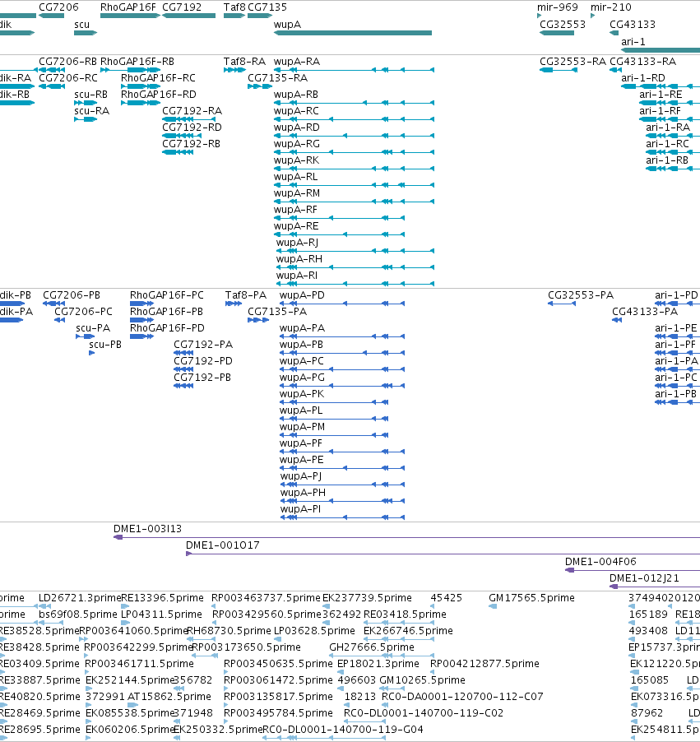
Task: Select protein CG7192-PA
Action: [x=203, y=345]
